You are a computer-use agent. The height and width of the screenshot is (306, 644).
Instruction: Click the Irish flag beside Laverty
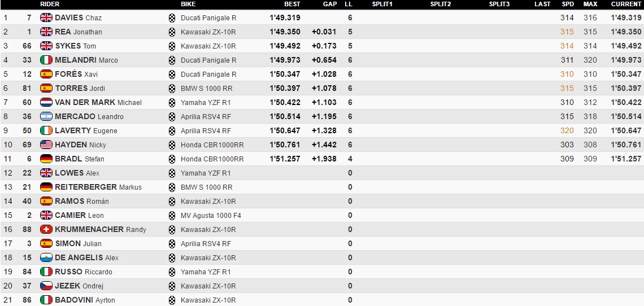(x=46, y=130)
